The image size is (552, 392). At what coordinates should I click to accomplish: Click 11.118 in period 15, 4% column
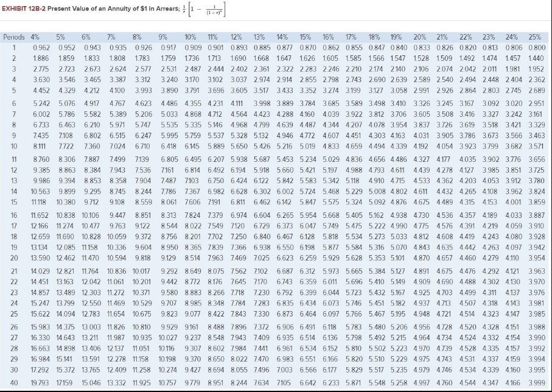tap(41, 202)
